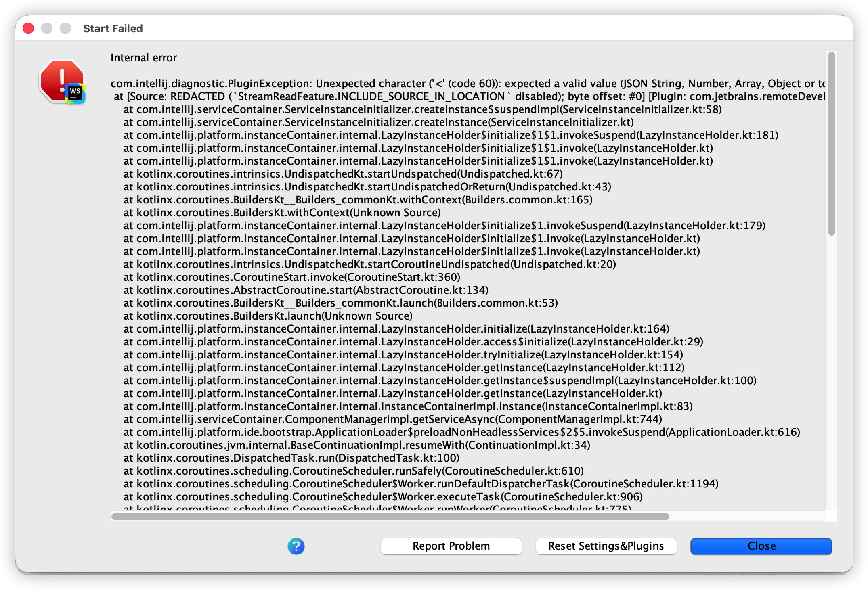The width and height of the screenshot is (868, 590).
Task: Click the PluginException 'Unexpected character' line
Action: (468, 84)
